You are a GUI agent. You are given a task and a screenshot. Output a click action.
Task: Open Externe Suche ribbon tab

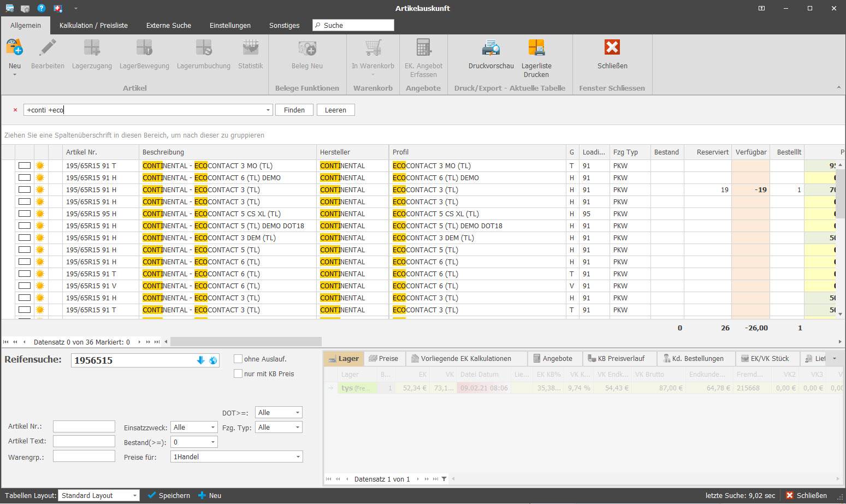tap(169, 25)
